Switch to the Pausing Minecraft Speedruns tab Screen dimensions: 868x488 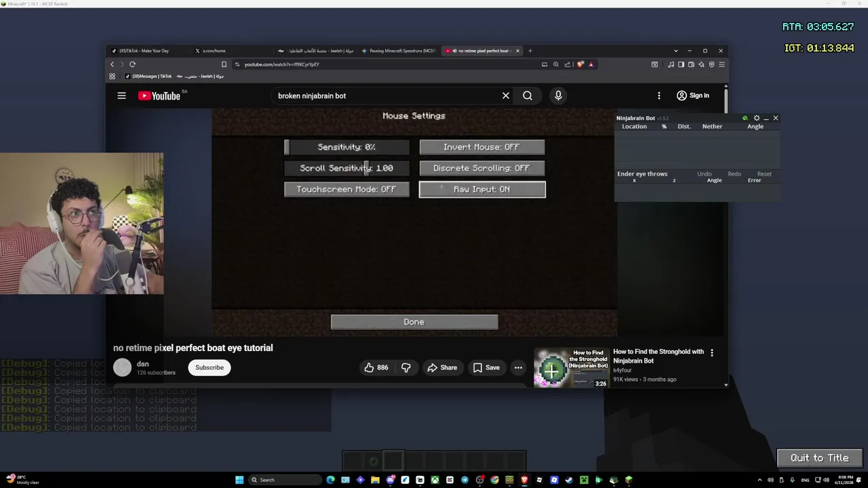[x=400, y=51]
